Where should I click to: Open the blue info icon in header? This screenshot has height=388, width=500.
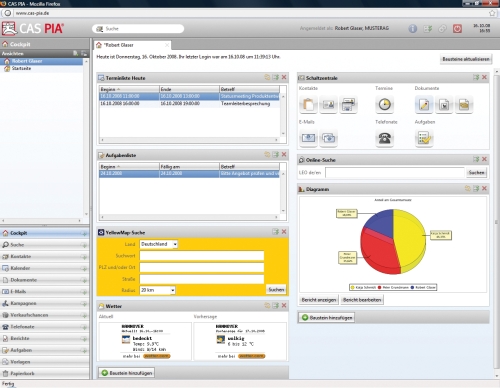point(413,29)
